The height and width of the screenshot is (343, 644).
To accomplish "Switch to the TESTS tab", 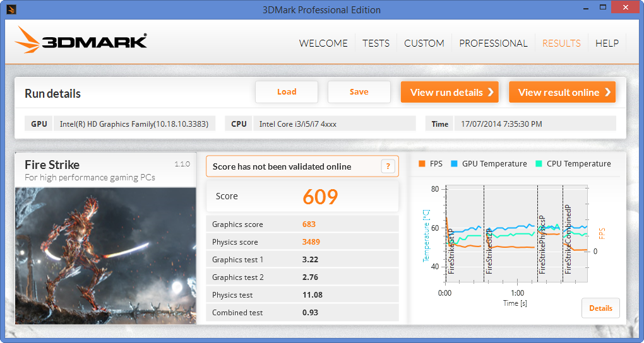I will point(376,44).
